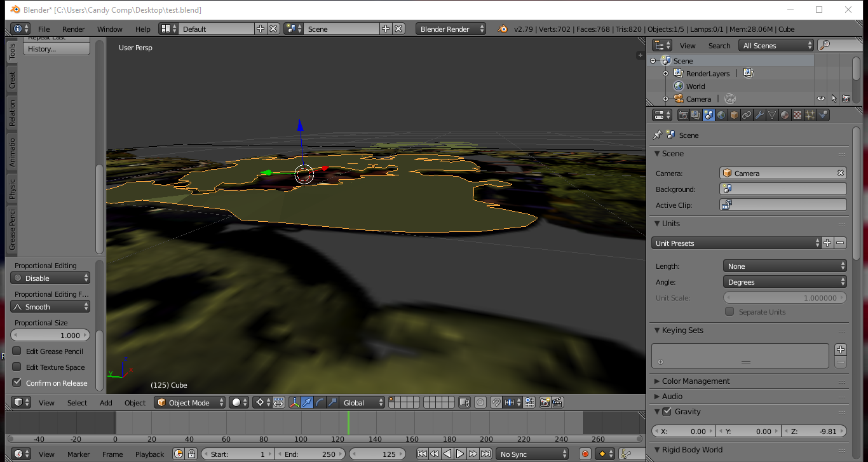Toggle the 3D manipulator widget icon
This screenshot has height=462, width=868.
(295, 402)
